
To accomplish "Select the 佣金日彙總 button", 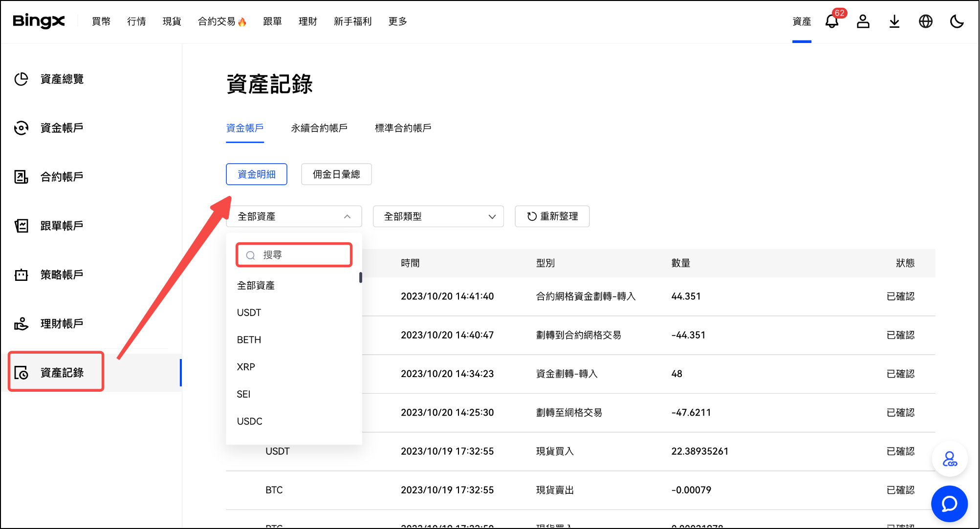I will click(336, 174).
